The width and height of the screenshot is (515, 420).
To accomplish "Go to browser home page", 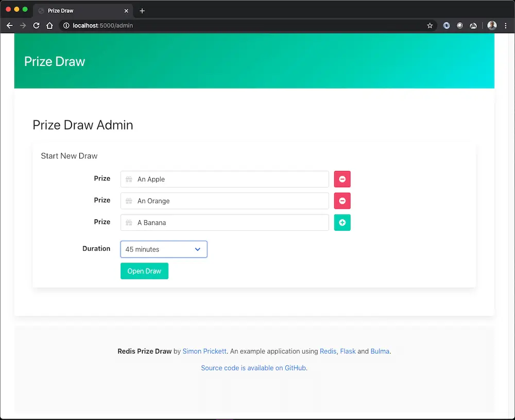I will (49, 25).
